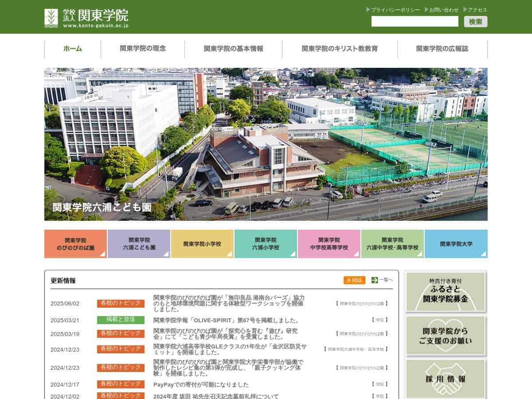Image resolution: width=532 pixels, height=399 pixels.
Task: Click the 関東学院 logo in header
Action: (x=86, y=18)
